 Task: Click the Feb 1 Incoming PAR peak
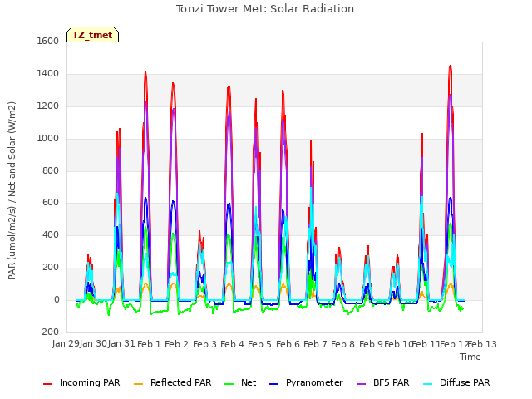point(145,72)
